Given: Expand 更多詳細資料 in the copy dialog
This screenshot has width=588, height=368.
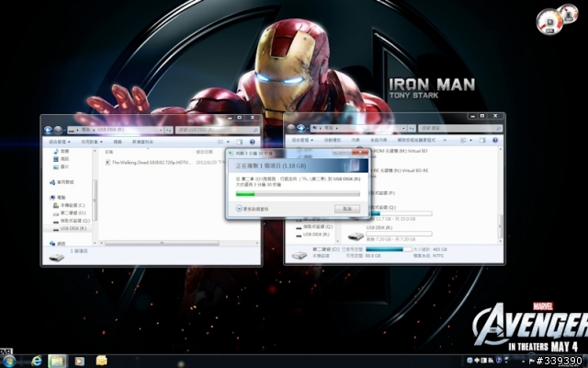Looking at the screenshot, I should point(253,209).
